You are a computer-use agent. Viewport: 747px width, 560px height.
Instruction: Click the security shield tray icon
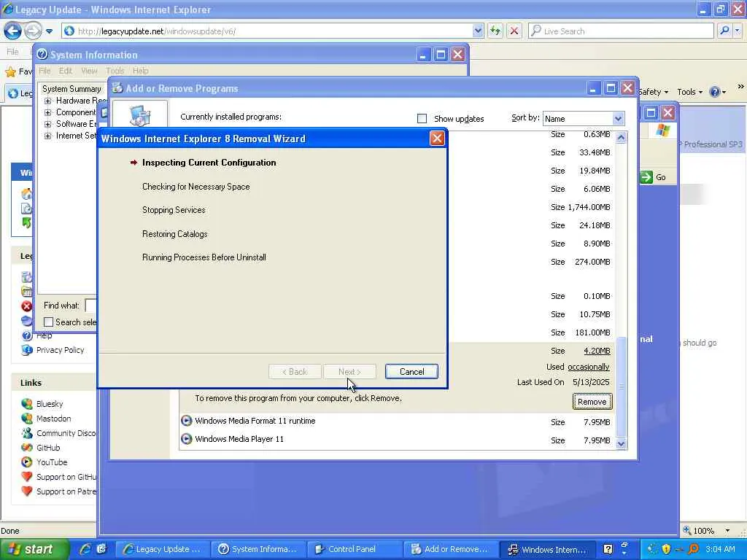point(666,549)
